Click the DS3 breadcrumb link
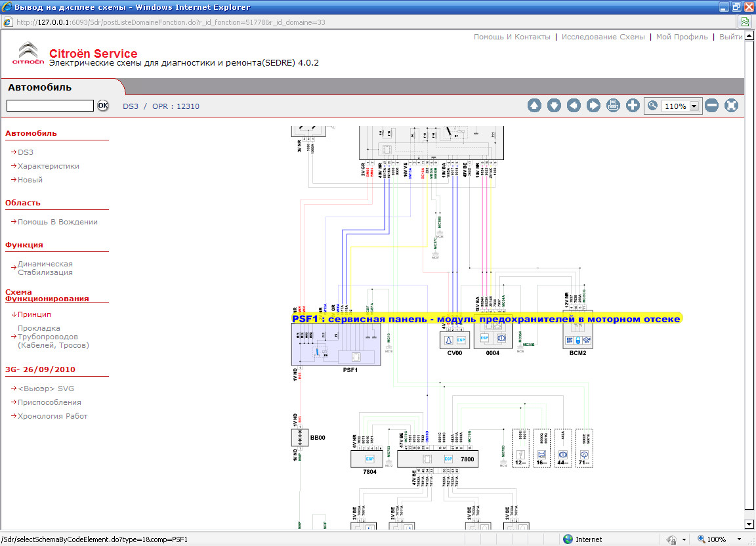Viewport: 756px width, 546px height. click(130, 106)
